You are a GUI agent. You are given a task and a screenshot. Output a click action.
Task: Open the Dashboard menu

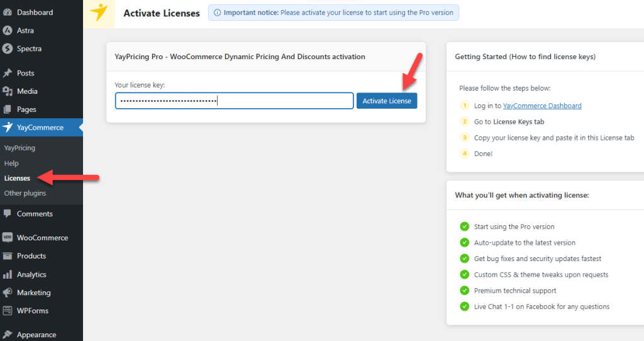click(x=35, y=13)
